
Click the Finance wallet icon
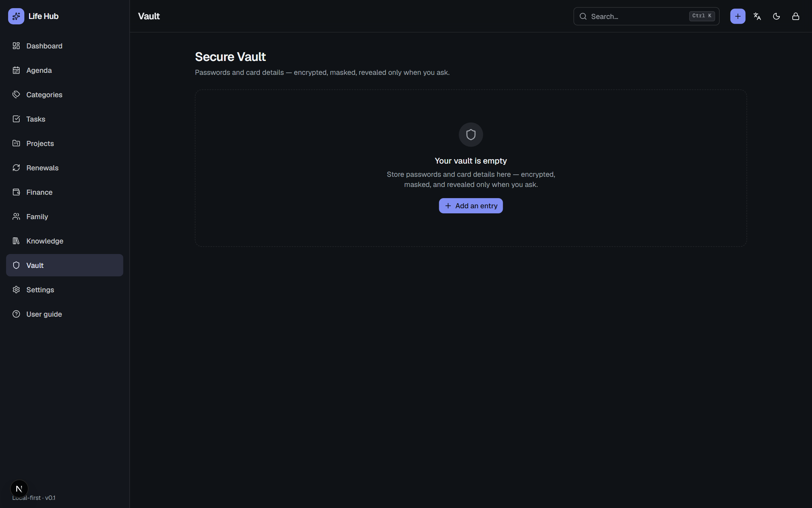pos(16,192)
